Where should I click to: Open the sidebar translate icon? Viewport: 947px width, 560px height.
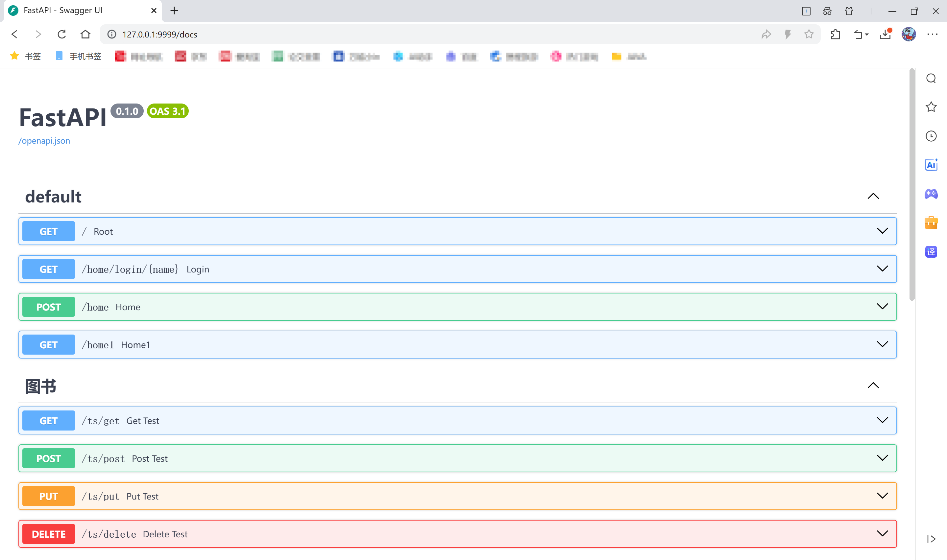pos(931,252)
